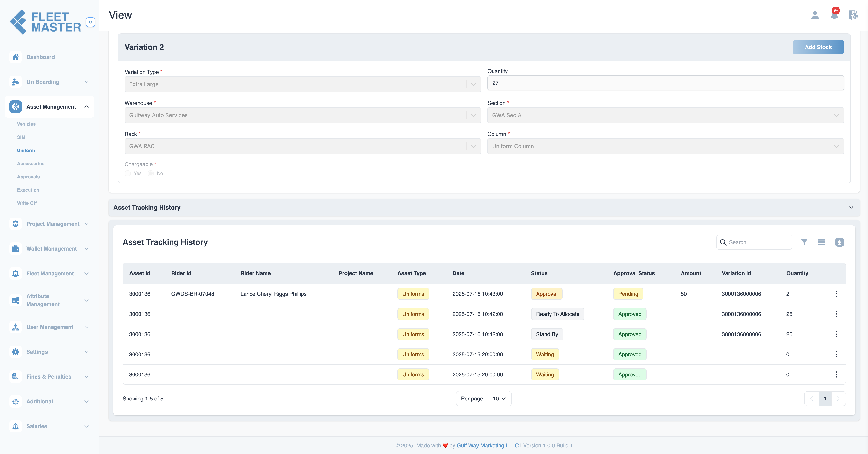Open the column list view icon
The height and width of the screenshot is (454, 868).
pyautogui.click(x=821, y=242)
